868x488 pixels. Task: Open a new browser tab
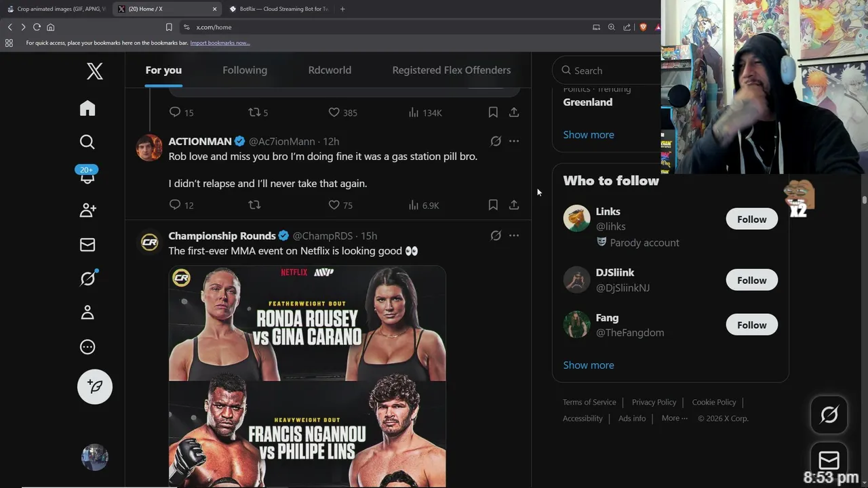pyautogui.click(x=342, y=9)
